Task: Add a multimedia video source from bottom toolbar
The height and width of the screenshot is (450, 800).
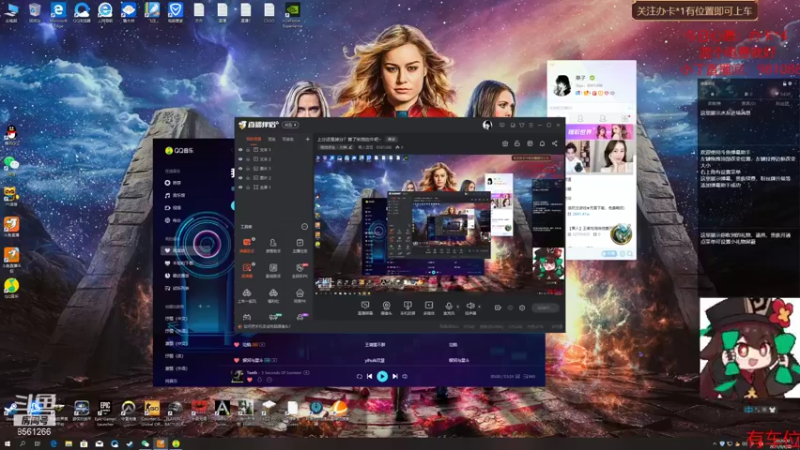Action: (x=429, y=307)
